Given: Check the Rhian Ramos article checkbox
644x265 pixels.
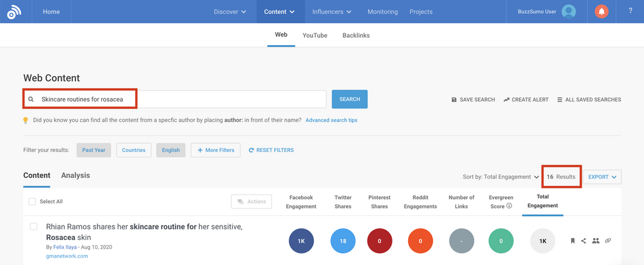Looking at the screenshot, I should (34, 227).
